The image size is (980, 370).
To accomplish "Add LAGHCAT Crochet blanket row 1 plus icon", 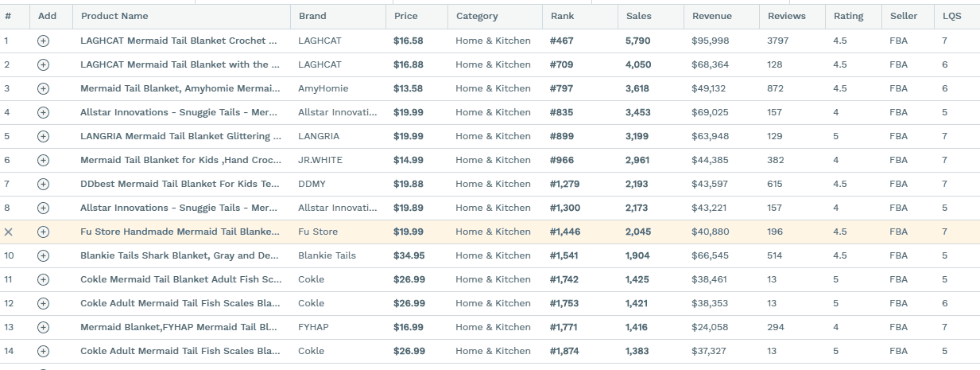I will point(44,41).
